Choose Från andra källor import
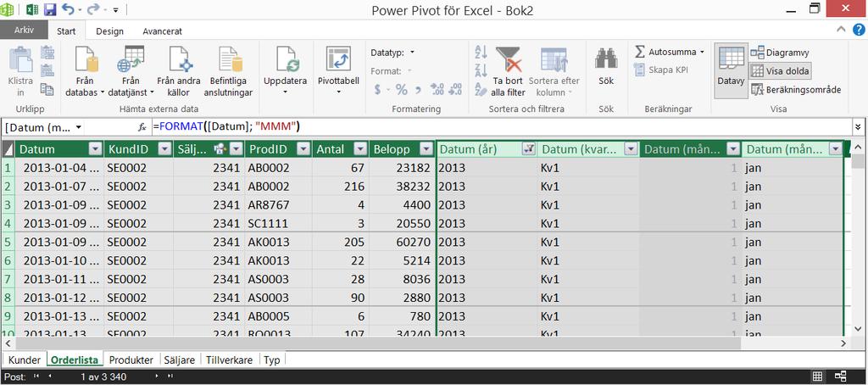 point(179,72)
